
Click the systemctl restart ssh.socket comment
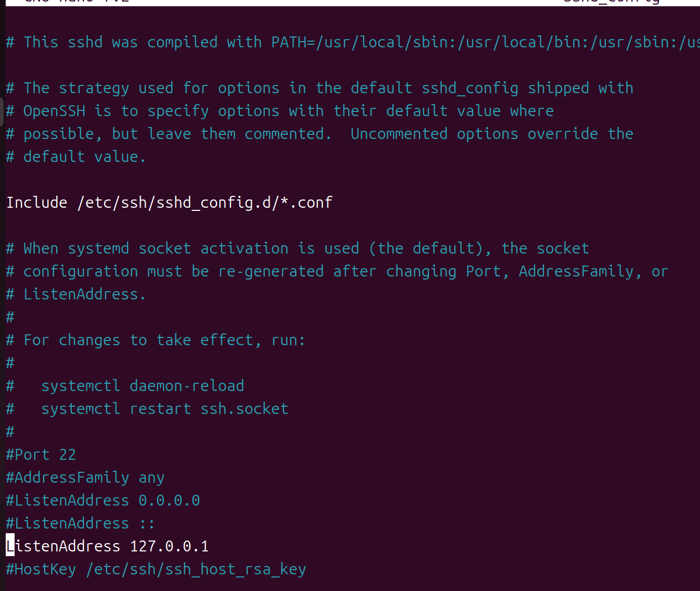[165, 409]
